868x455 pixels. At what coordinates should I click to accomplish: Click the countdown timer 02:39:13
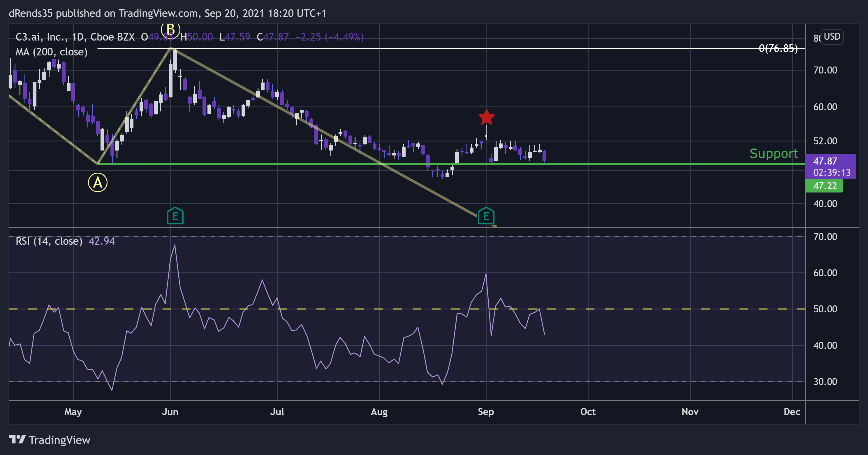coord(832,173)
